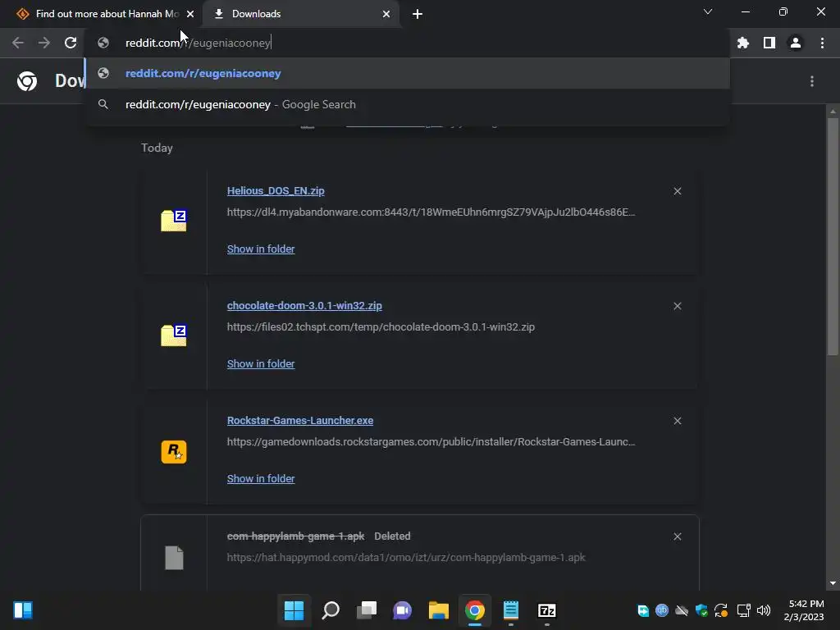This screenshot has width=840, height=630.
Task: Click the scrollbar up arrow
Action: tap(833, 112)
